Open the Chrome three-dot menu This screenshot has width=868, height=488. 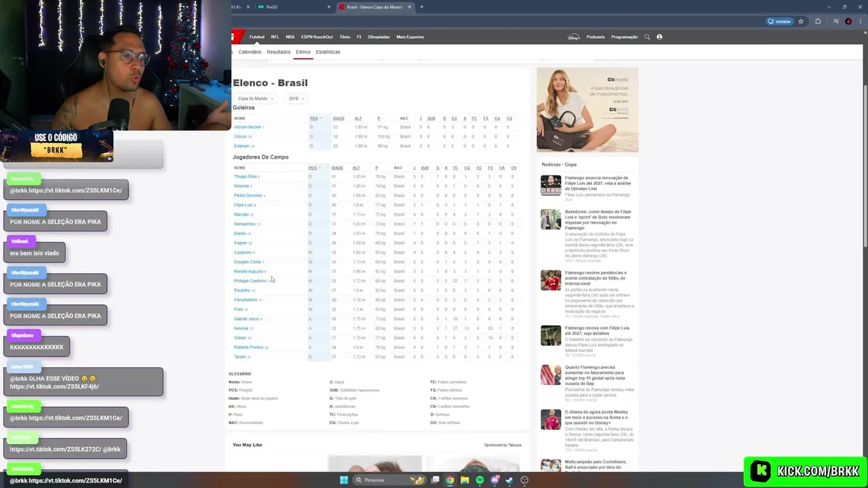click(860, 21)
